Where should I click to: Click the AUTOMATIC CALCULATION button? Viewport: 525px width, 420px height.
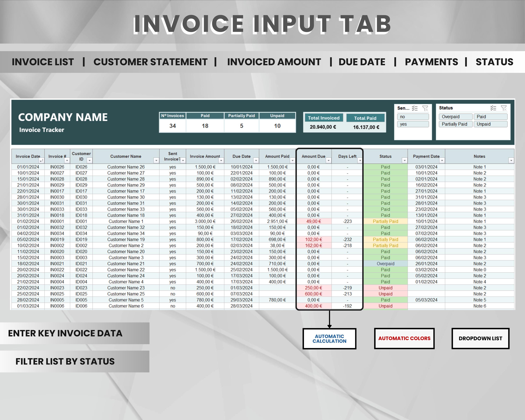click(x=330, y=338)
